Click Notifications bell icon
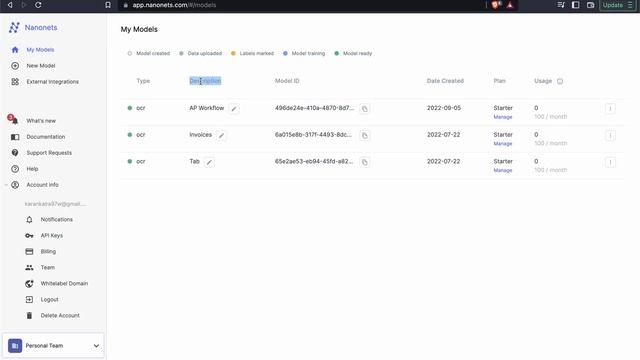This screenshot has width=640, height=360. click(x=29, y=220)
